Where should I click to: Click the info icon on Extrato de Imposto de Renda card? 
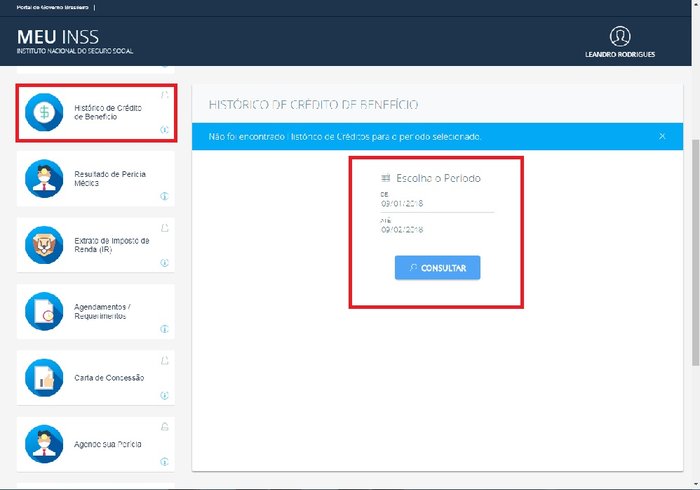point(164,262)
